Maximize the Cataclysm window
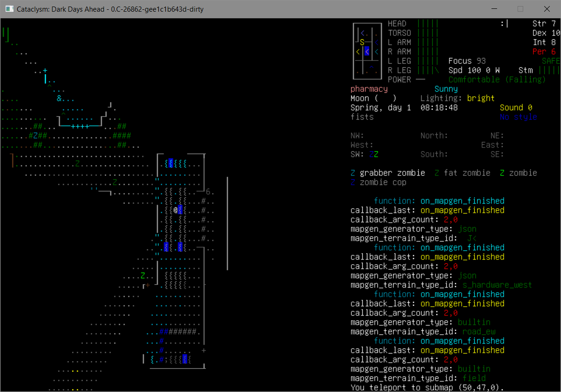This screenshot has height=392, width=561. [x=520, y=9]
